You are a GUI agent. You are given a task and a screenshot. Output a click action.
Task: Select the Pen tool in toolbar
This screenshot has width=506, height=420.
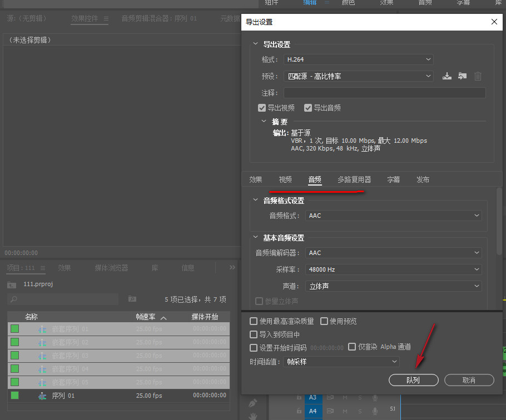(x=253, y=402)
